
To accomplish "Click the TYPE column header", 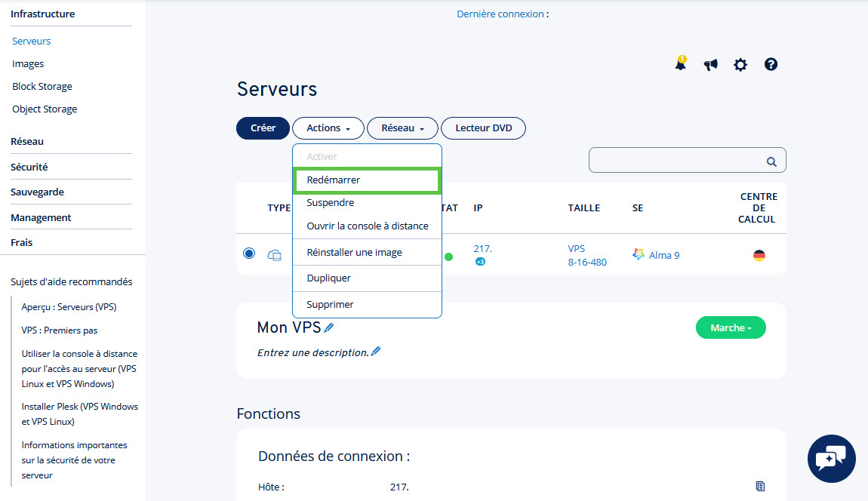I will [x=279, y=208].
